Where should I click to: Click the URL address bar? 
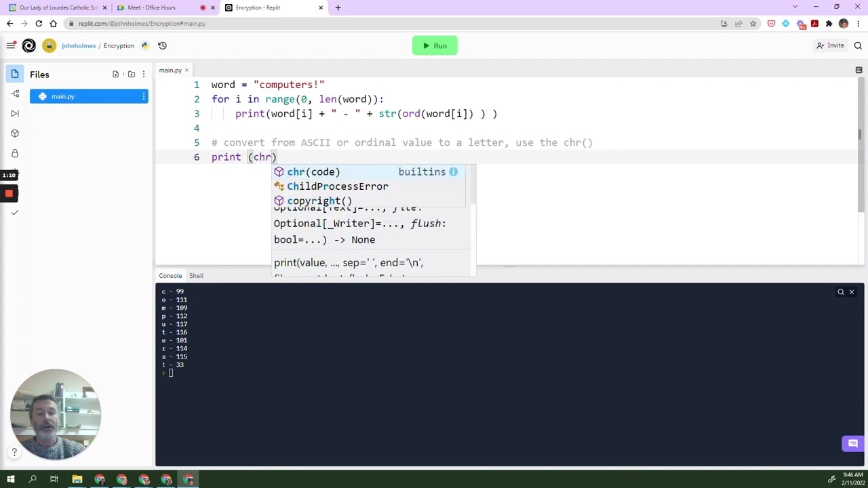coord(393,24)
